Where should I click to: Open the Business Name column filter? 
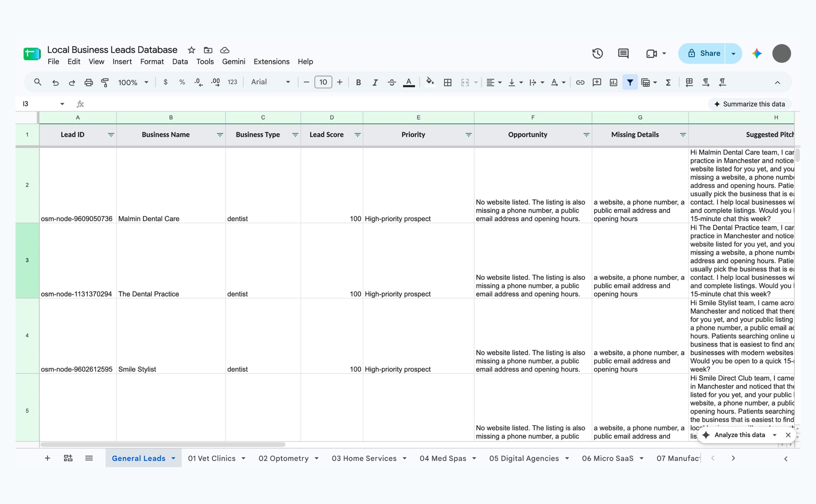pyautogui.click(x=220, y=135)
